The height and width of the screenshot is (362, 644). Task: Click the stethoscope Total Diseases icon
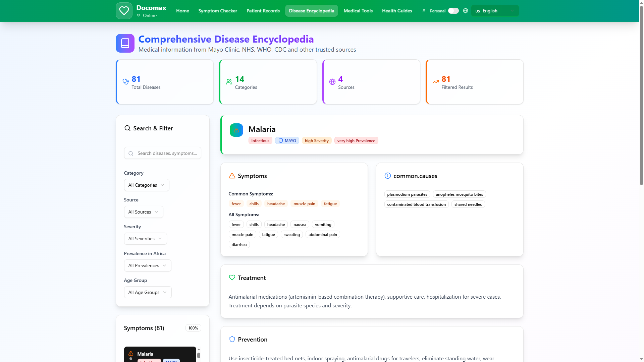(x=125, y=81)
